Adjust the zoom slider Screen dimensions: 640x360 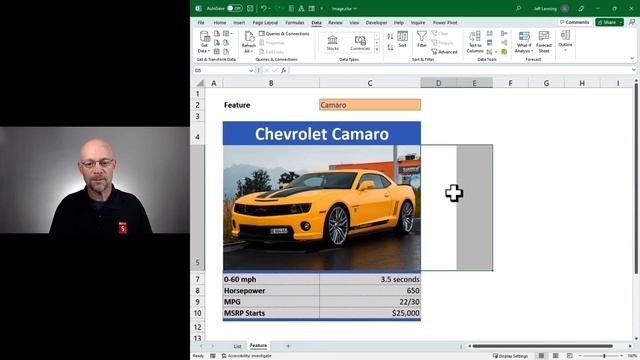604,356
